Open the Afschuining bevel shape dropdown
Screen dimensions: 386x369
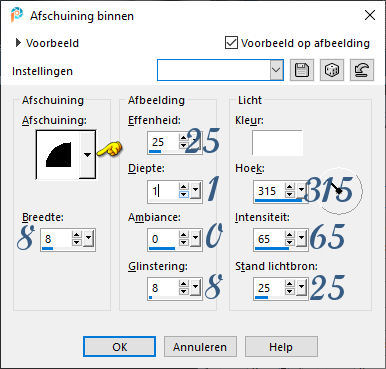coord(87,155)
